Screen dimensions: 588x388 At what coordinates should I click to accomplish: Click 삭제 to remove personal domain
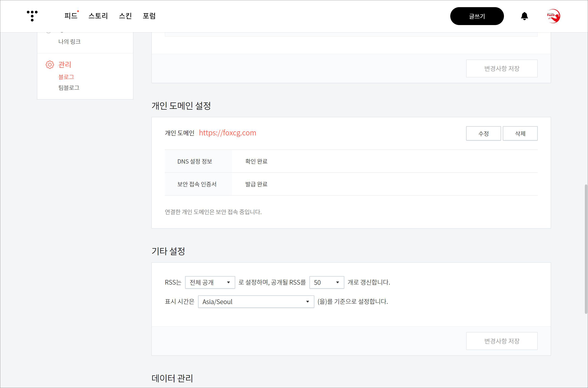click(x=520, y=134)
